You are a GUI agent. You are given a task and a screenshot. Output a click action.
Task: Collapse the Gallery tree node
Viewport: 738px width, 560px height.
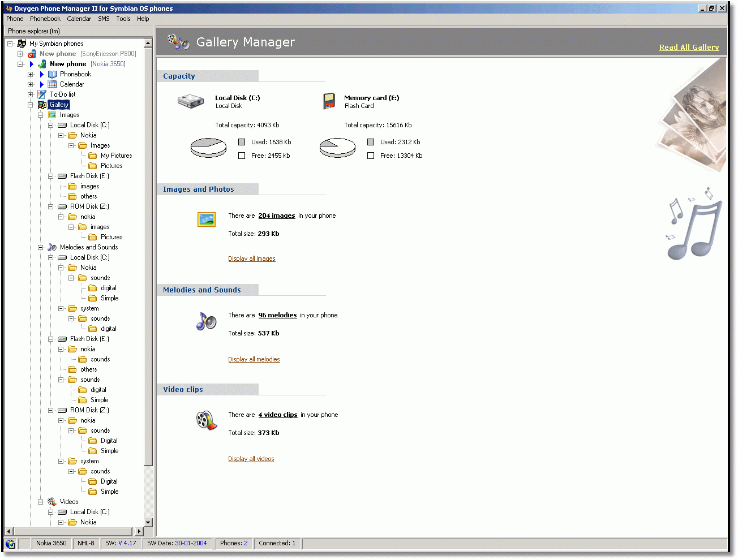(30, 105)
